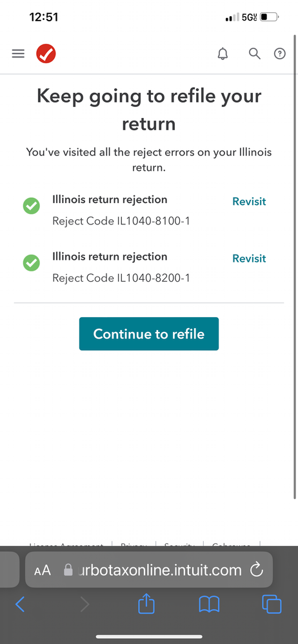Viewport: 298px width, 644px height.
Task: Open the Safari share sheet
Action: coord(146,604)
